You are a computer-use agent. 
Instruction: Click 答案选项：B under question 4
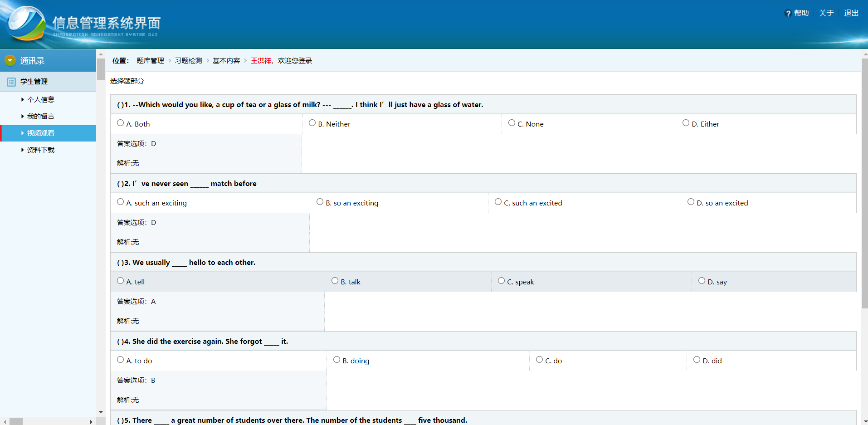136,380
